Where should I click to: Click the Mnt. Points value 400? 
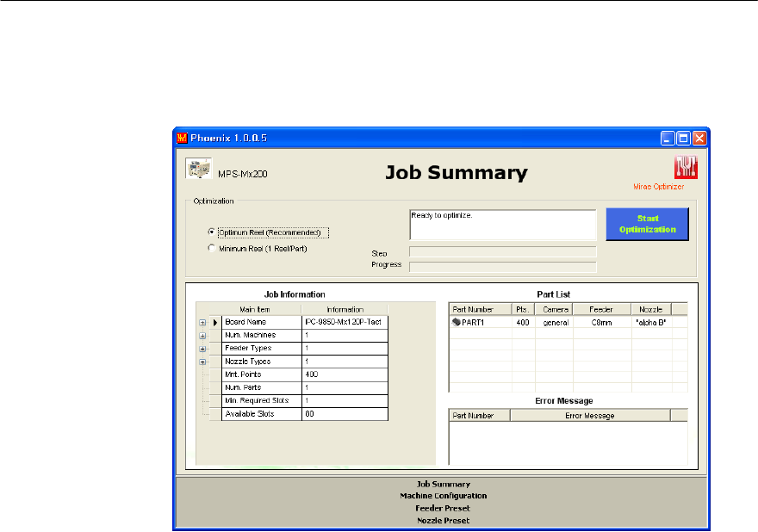tap(345, 374)
